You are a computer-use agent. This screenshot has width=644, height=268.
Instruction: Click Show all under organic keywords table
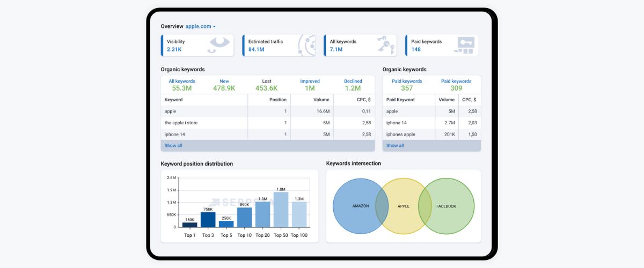[x=173, y=146]
